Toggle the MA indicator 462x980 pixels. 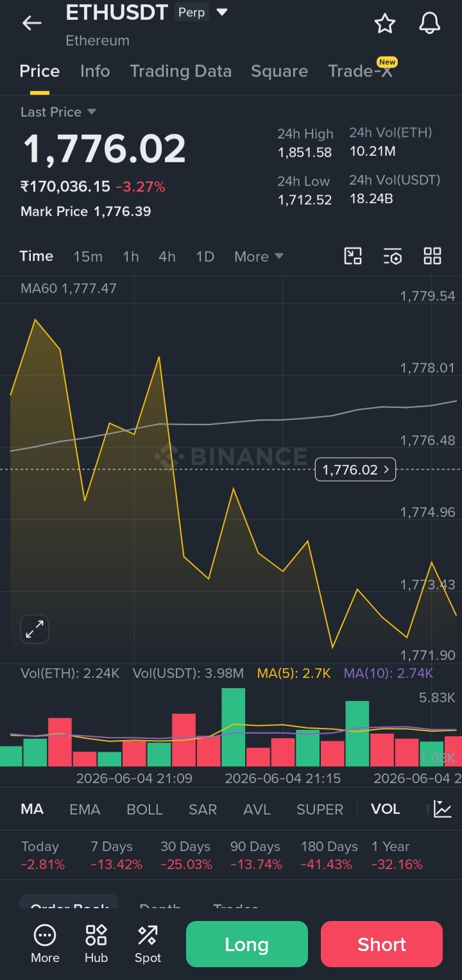coord(32,809)
